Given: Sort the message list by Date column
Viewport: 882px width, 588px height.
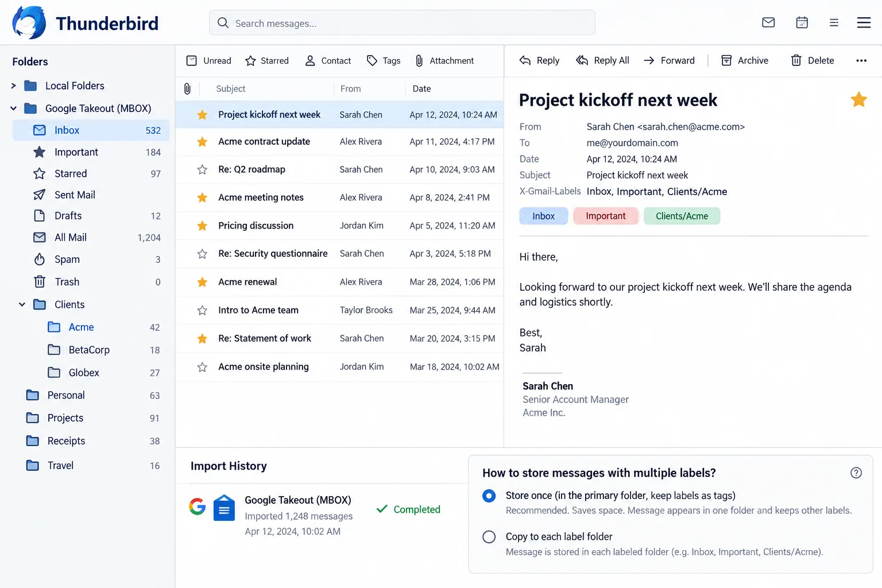Looking at the screenshot, I should (x=421, y=88).
